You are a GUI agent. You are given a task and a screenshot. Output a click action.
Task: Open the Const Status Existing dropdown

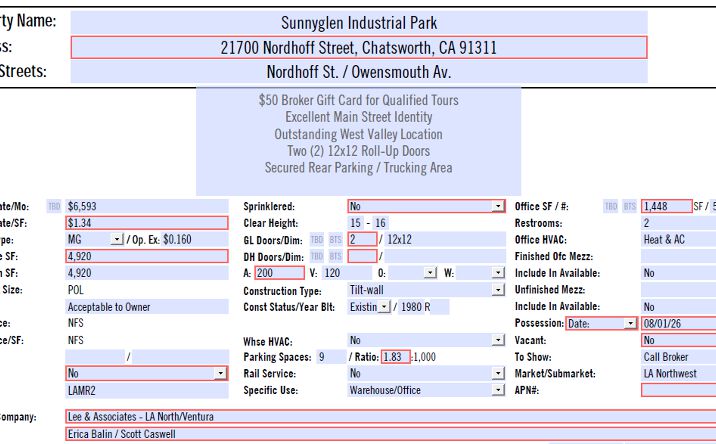click(x=384, y=307)
